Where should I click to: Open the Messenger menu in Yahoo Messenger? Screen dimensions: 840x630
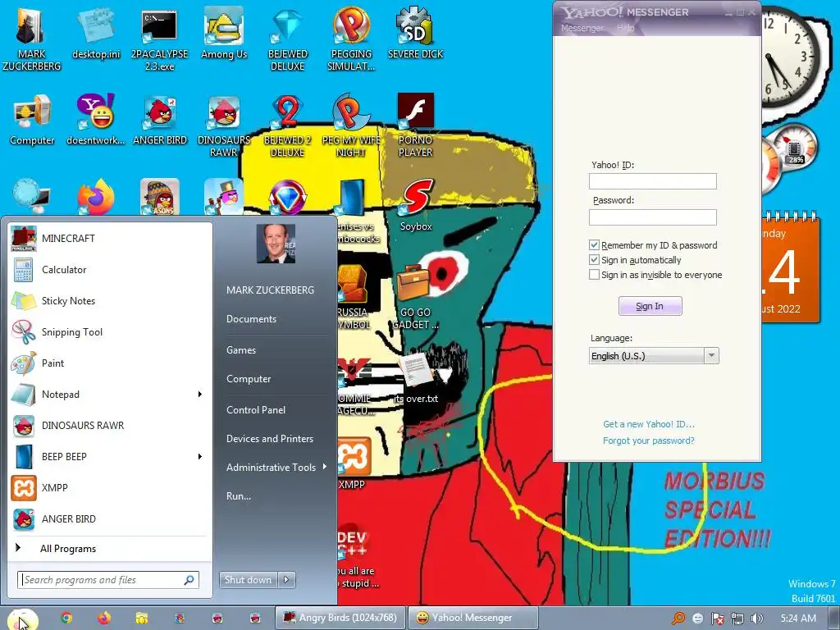582,28
